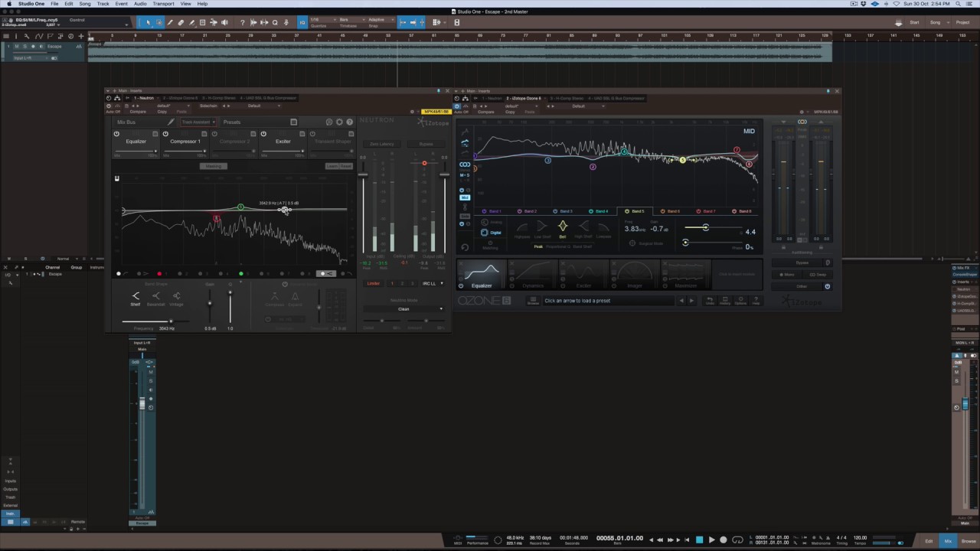Solo the Escape track
Image resolution: width=980 pixels, height=551 pixels.
(x=24, y=47)
